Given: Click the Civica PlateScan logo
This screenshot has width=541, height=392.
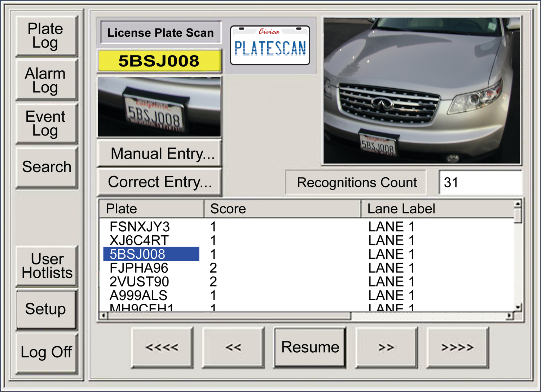Looking at the screenshot, I should tap(270, 45).
